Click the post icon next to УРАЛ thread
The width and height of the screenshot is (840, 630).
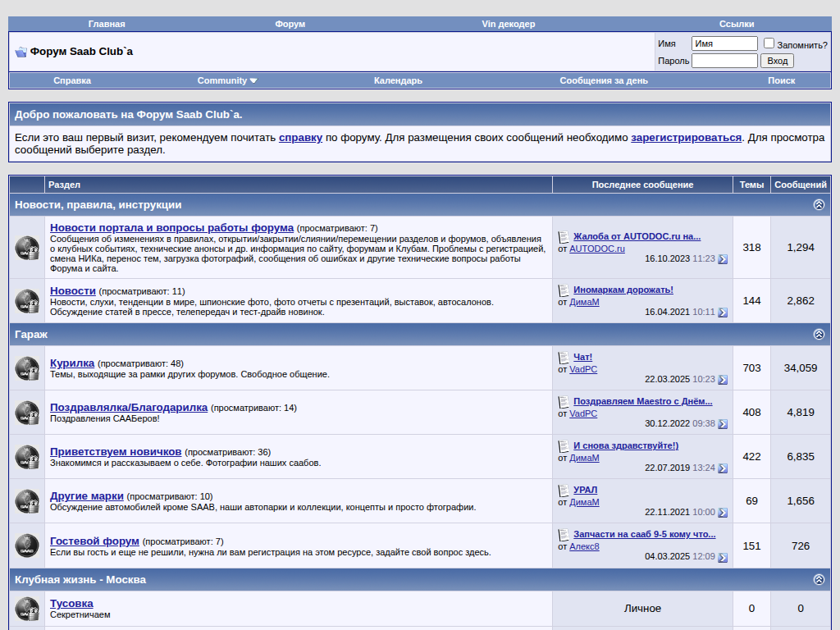coord(564,491)
